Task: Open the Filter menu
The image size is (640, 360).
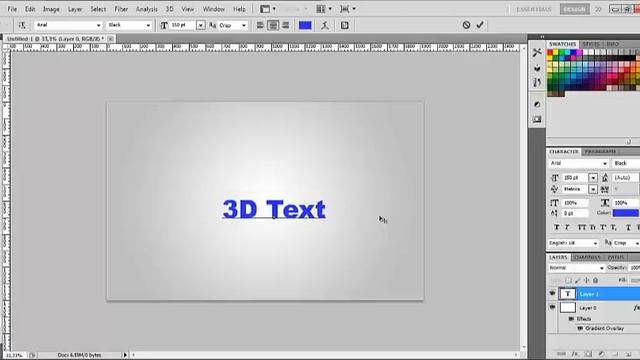Action: click(121, 9)
